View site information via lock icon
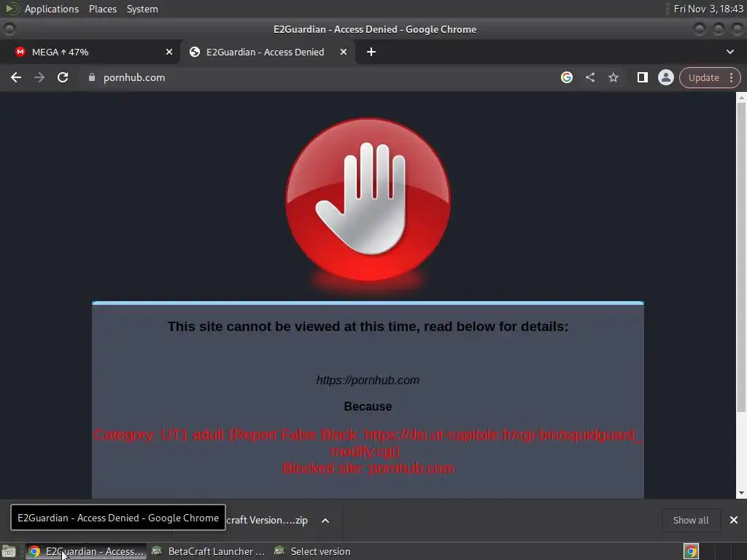 [92, 77]
